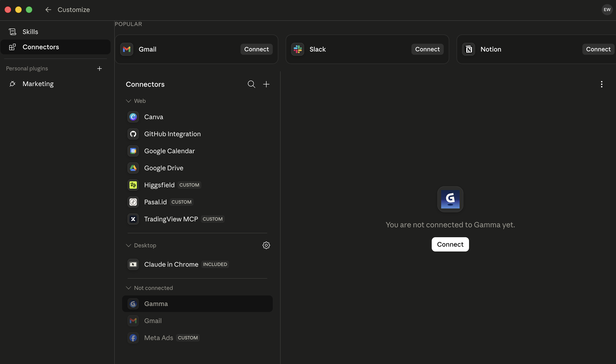616x364 pixels.
Task: Click the Slack logo in Popular card
Action: coord(298,49)
